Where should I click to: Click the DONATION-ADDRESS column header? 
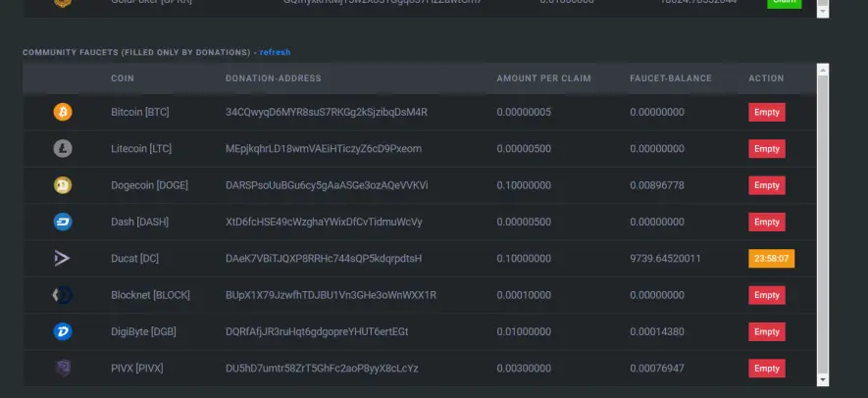pos(274,78)
